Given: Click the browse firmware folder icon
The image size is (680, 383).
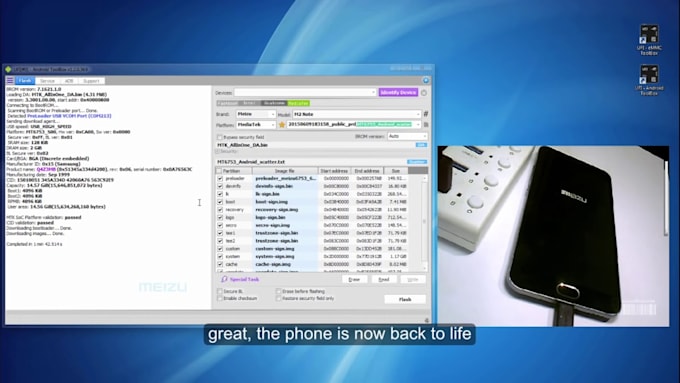Looking at the screenshot, I should [x=426, y=124].
